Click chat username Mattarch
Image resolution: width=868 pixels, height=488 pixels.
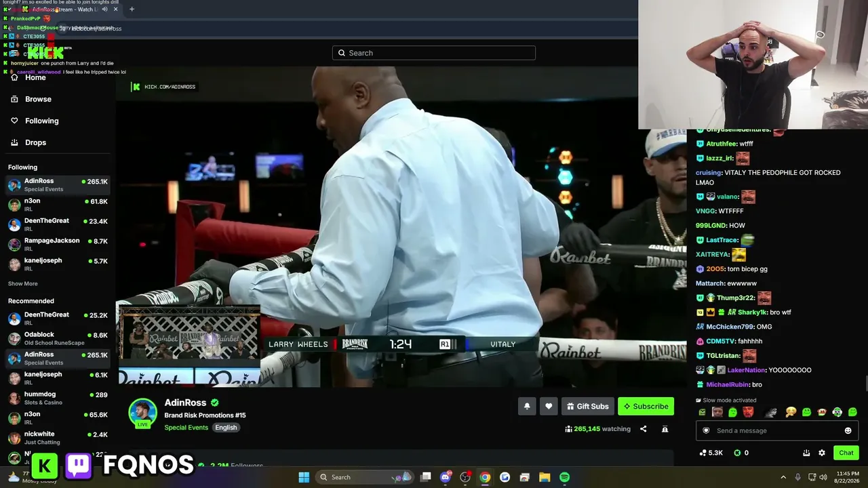(710, 283)
